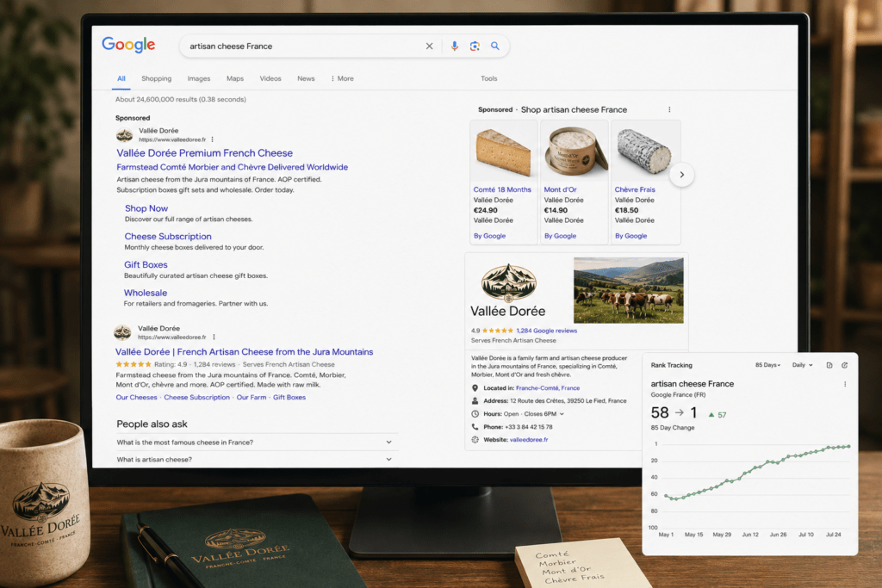Expand the More search options menu

pyautogui.click(x=343, y=78)
